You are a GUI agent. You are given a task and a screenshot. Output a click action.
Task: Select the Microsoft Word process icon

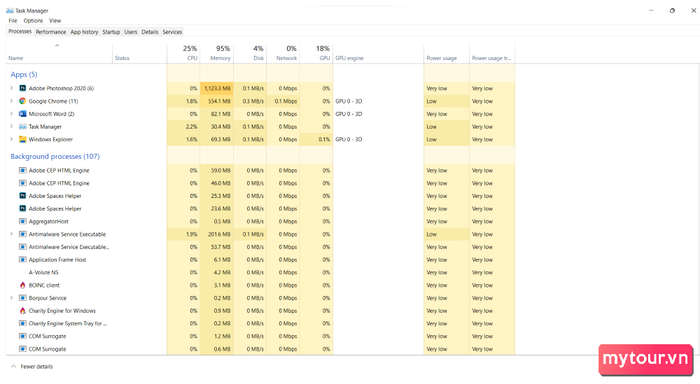click(x=22, y=114)
